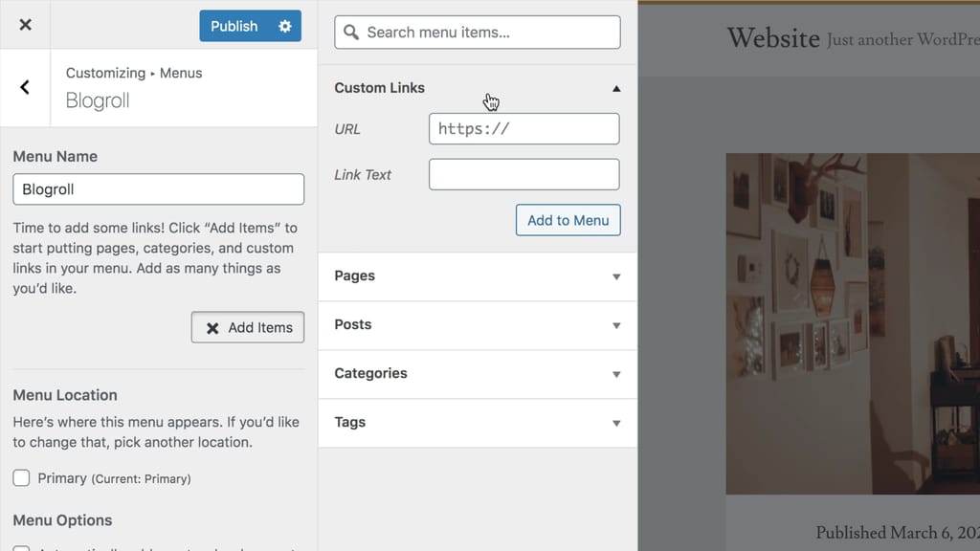Viewport: 980px width, 551px height.
Task: Click the Menu Location heading
Action: click(x=65, y=395)
